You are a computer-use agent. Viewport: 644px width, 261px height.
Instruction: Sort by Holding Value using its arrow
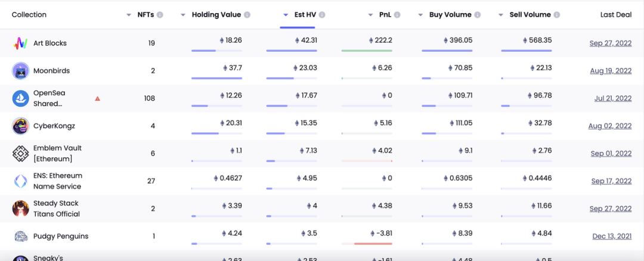(x=183, y=15)
